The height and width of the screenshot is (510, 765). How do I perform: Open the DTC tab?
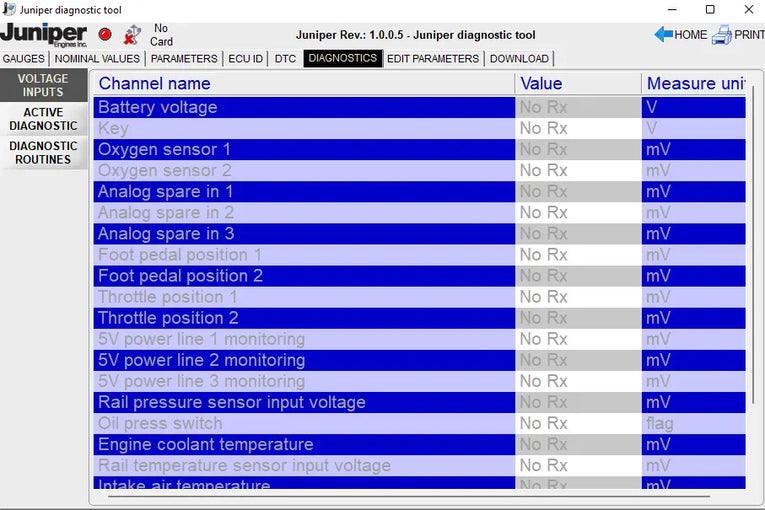pos(285,59)
